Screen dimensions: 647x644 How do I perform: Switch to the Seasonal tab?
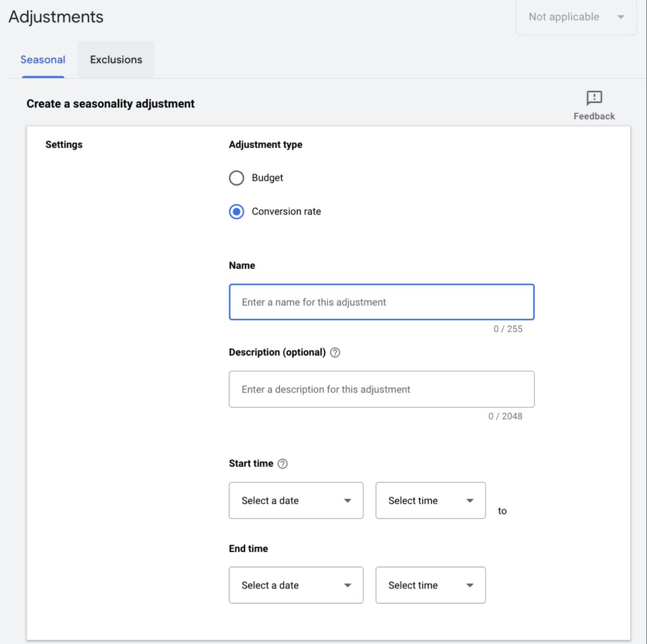point(43,59)
